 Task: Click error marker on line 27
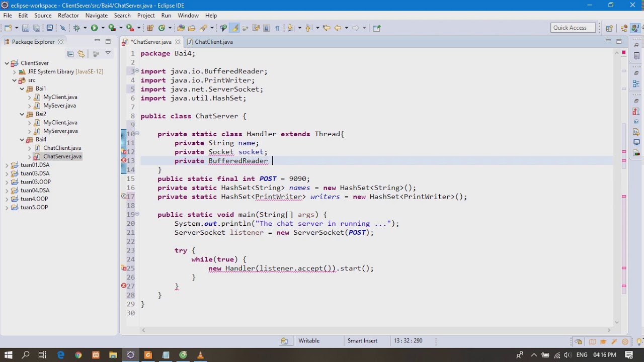pyautogui.click(x=124, y=286)
